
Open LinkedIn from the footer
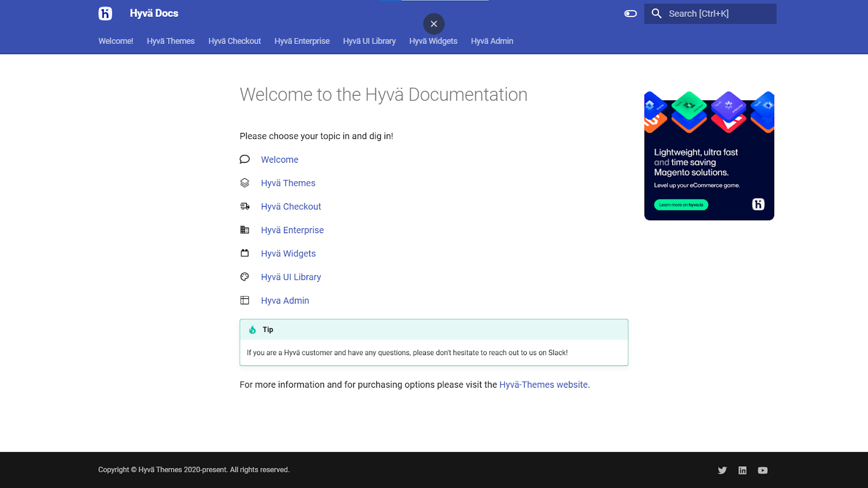tap(742, 470)
